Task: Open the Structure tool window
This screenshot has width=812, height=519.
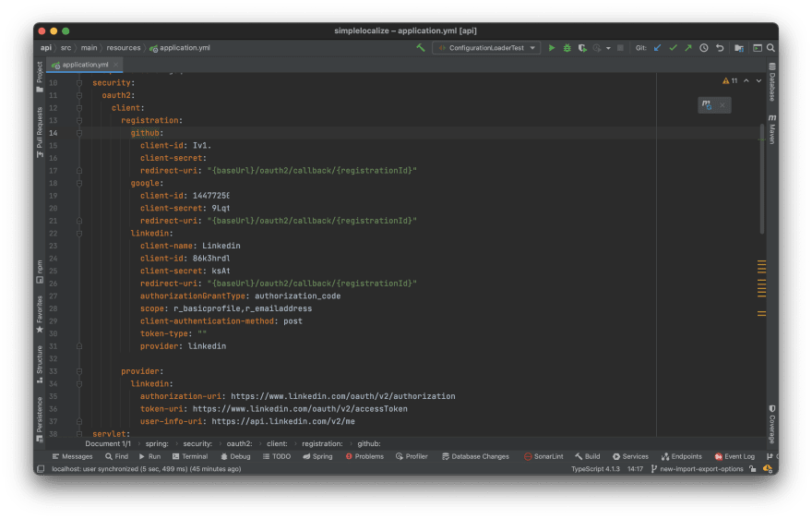Action: [x=40, y=365]
